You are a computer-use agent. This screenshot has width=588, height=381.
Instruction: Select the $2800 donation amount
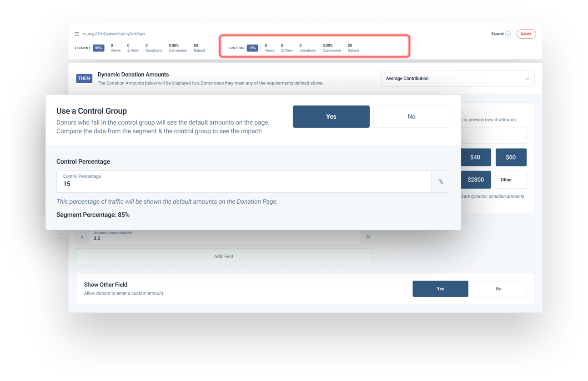476,180
